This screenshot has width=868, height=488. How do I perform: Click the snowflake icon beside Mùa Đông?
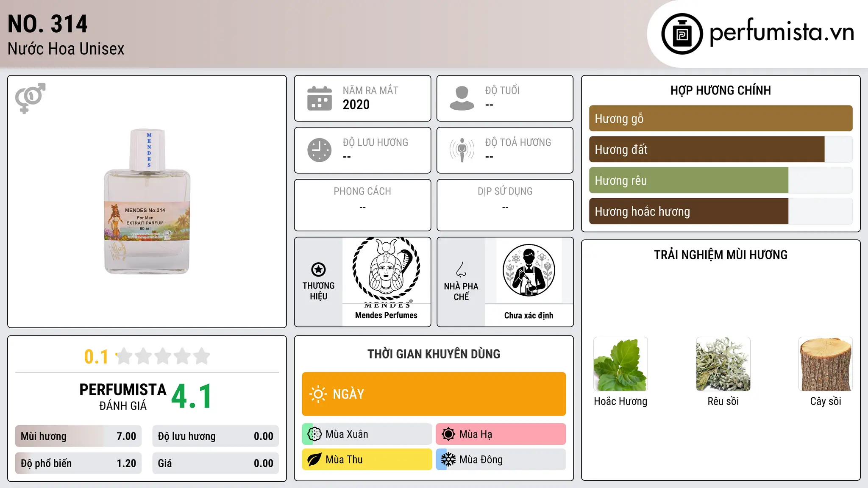pos(448,460)
